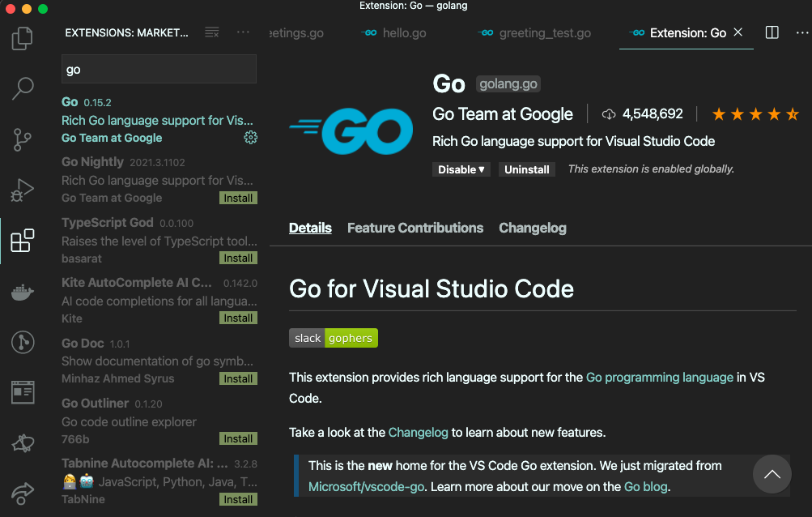
Task: Switch to partially hidden greetings.go tab
Action: 296,32
